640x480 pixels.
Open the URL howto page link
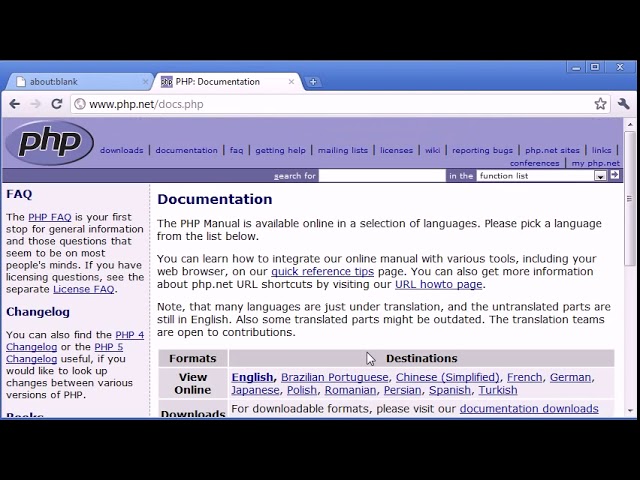(x=439, y=284)
